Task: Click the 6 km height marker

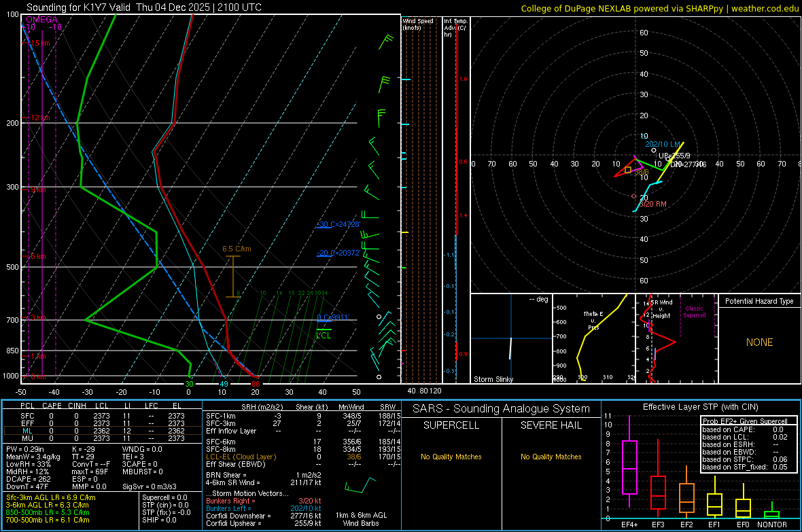Action: (x=38, y=256)
